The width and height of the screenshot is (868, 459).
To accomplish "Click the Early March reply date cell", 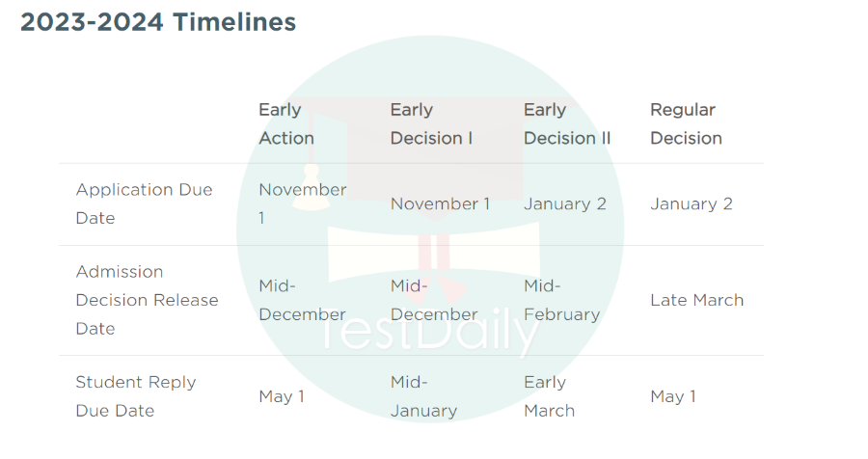I will click(549, 396).
